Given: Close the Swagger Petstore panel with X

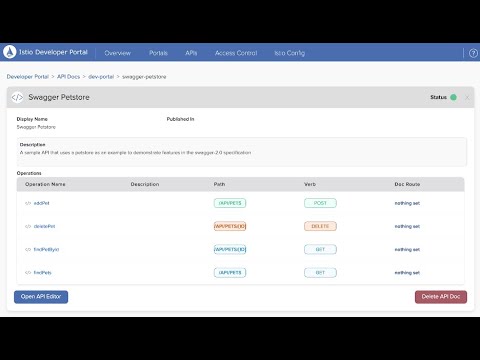Looking at the screenshot, I should [x=467, y=97].
